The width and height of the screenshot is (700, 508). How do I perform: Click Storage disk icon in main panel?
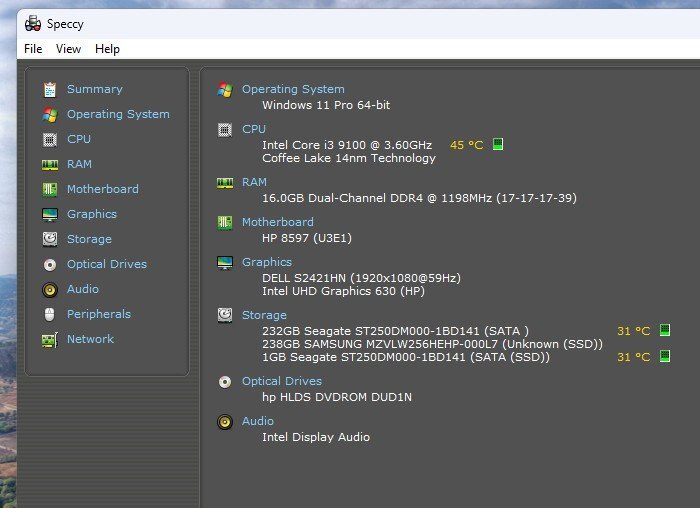(x=225, y=315)
